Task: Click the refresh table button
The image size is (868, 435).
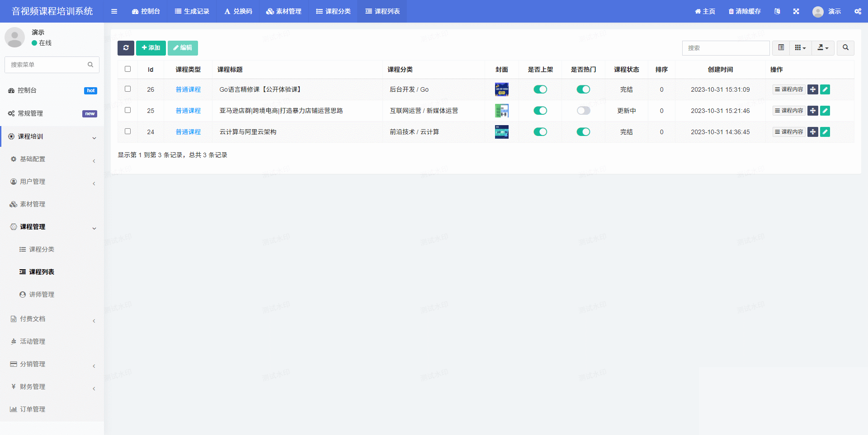Action: coord(126,48)
